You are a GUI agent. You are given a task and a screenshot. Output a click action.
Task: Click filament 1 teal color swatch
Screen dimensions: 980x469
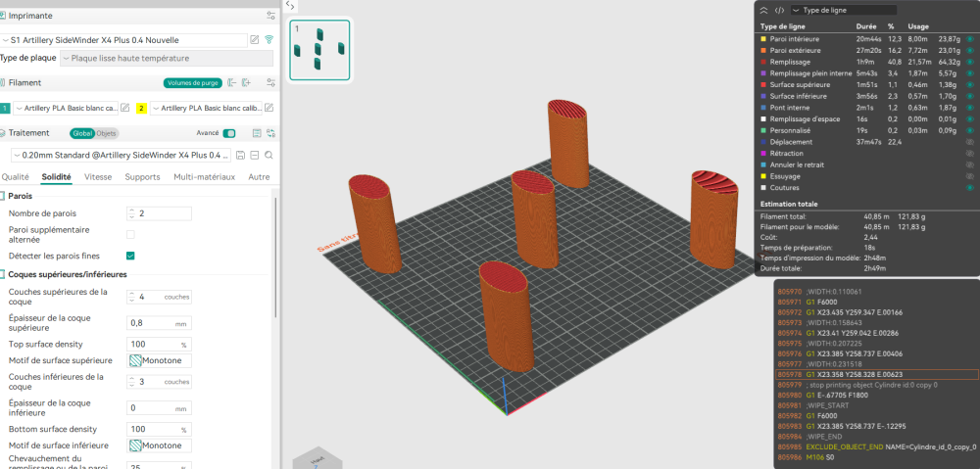point(4,108)
